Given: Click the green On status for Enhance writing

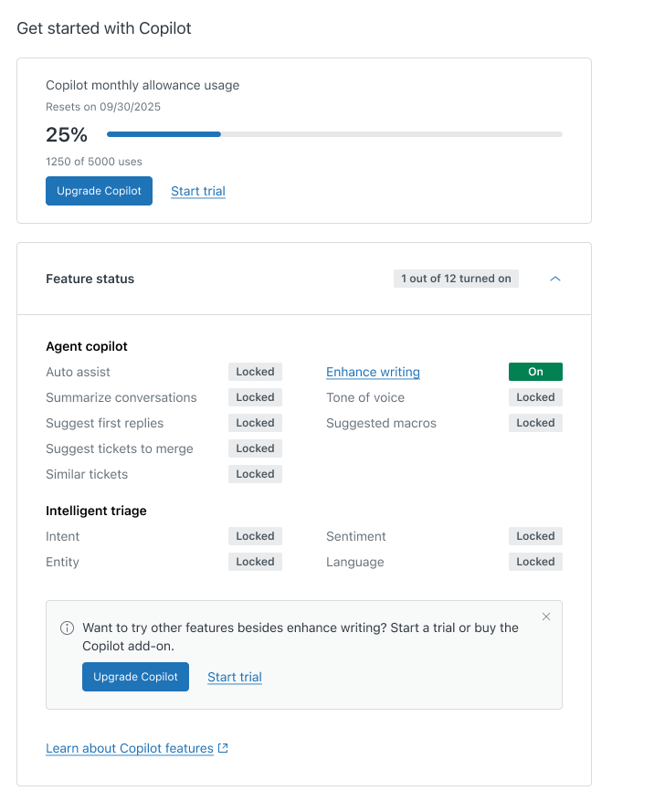Looking at the screenshot, I should click(535, 372).
